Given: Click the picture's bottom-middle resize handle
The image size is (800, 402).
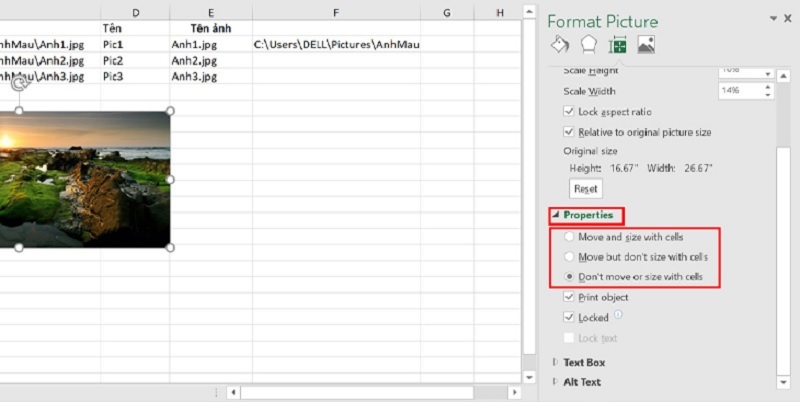Looking at the screenshot, I should pos(19,247).
